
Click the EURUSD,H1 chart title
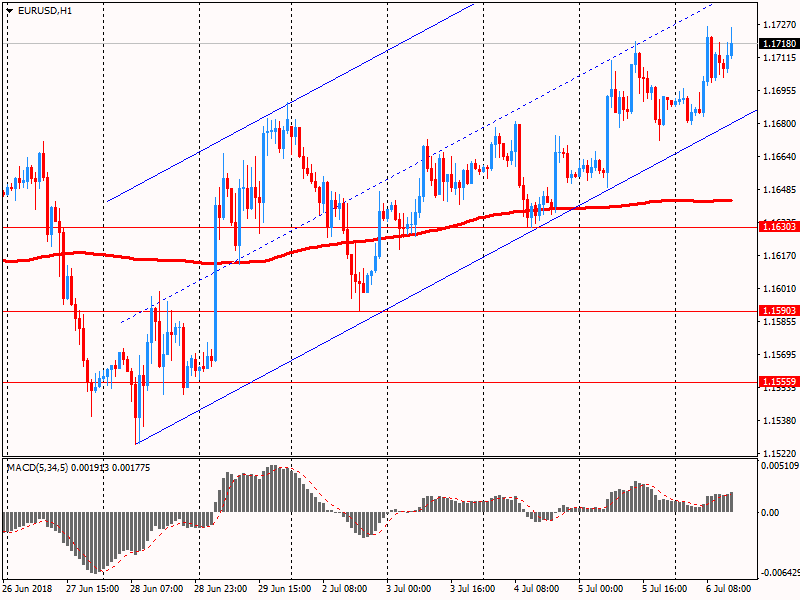tap(44, 10)
